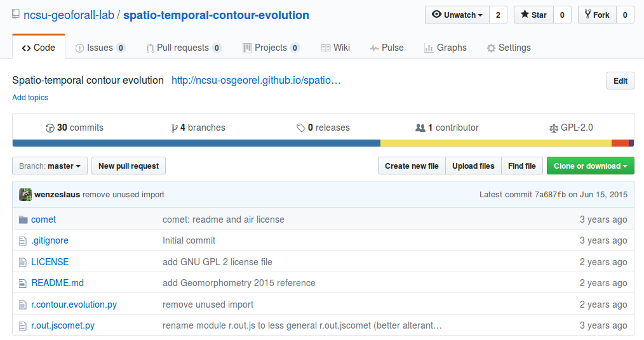Click the repository book icon beside ncsu-geoforall-lab
The width and height of the screenshot is (644, 340).
point(16,15)
